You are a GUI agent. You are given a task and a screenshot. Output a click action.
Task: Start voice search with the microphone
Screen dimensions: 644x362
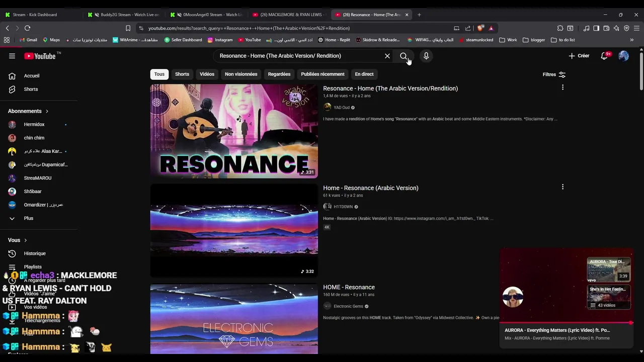[426, 56]
